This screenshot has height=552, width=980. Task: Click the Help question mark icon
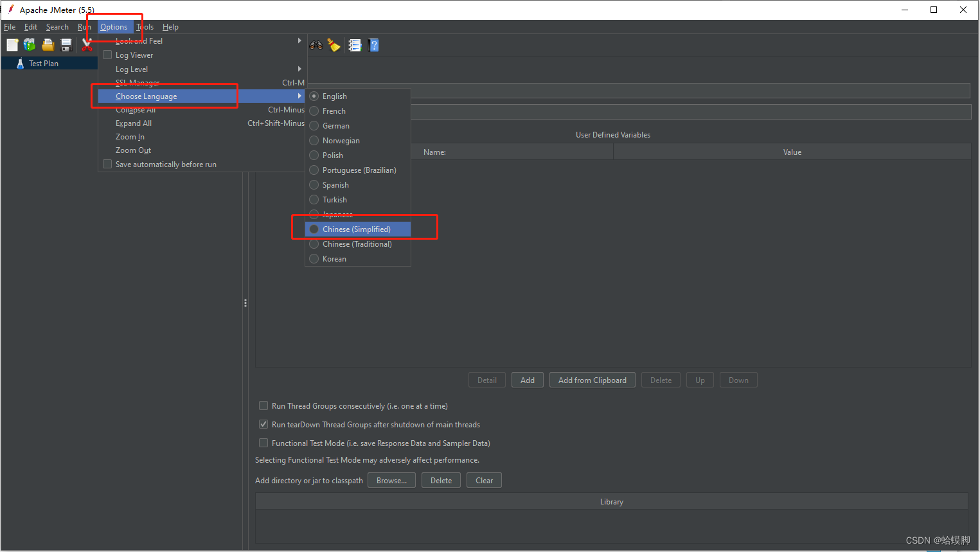(x=374, y=45)
